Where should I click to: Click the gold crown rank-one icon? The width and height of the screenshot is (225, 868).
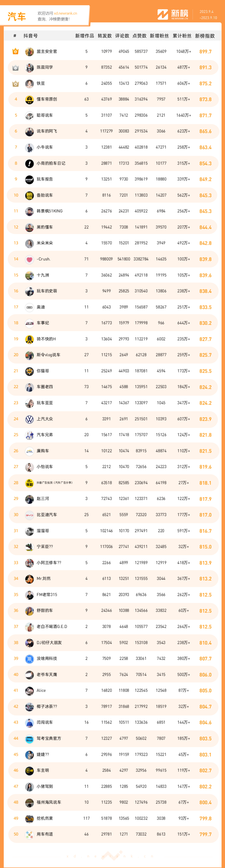point(15,51)
